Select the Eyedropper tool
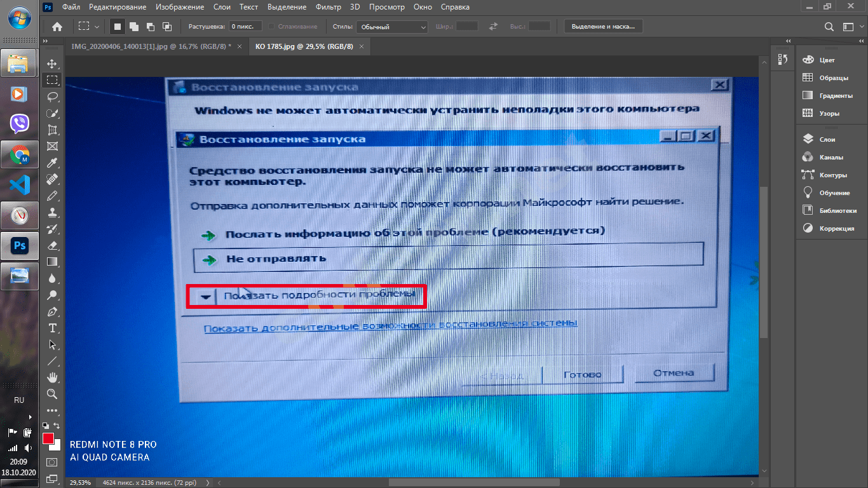Viewport: 868px width, 488px height. (x=52, y=163)
